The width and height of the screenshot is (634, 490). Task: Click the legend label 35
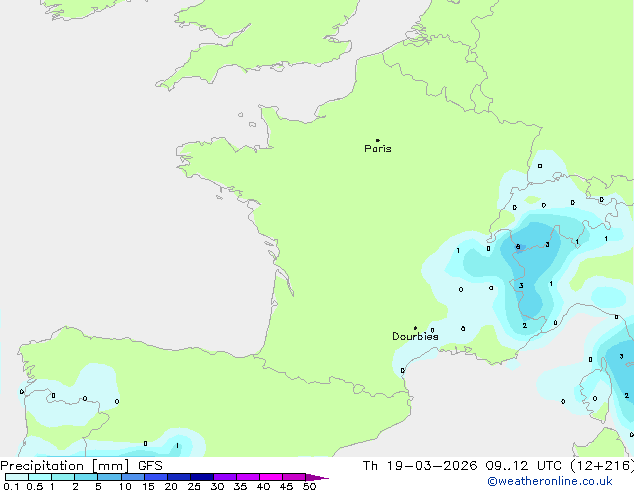tap(240, 486)
